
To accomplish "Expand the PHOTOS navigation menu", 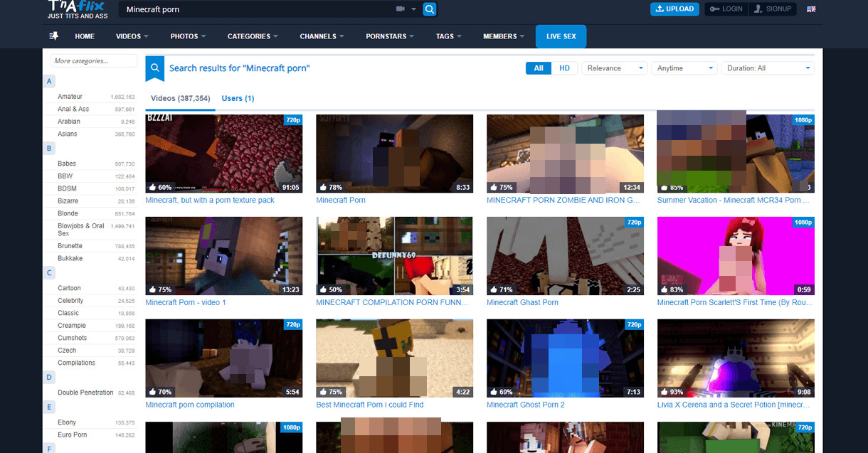I will tap(188, 36).
